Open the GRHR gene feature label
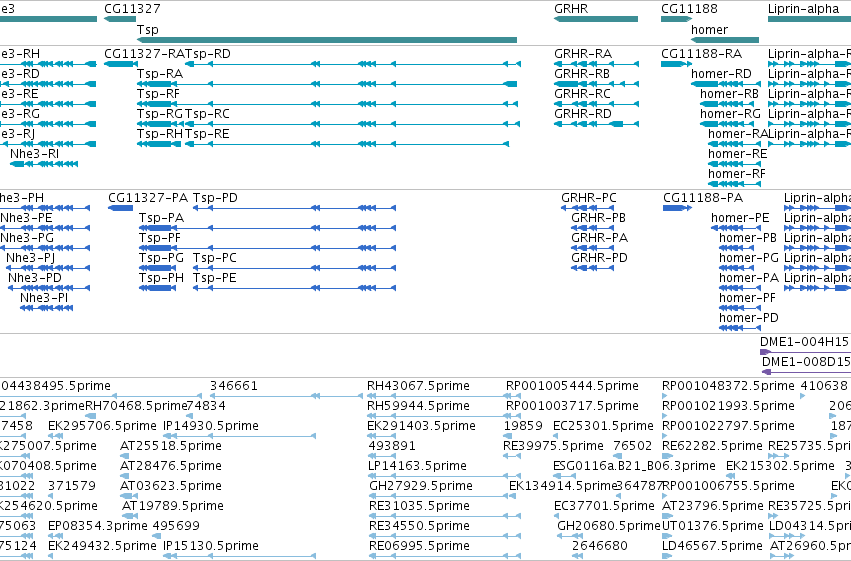851x561 pixels. [571, 9]
